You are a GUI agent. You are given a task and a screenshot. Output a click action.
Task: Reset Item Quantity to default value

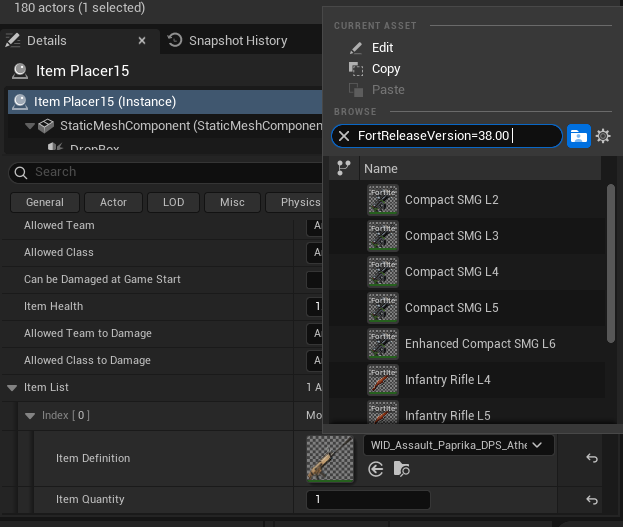(592, 500)
